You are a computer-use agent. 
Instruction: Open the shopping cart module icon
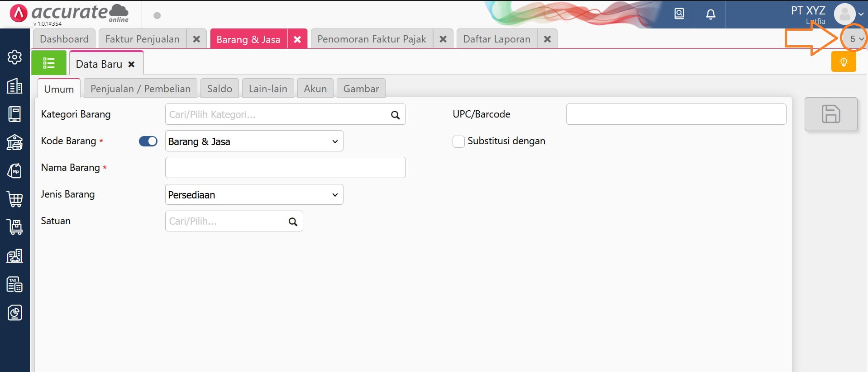pos(14,199)
